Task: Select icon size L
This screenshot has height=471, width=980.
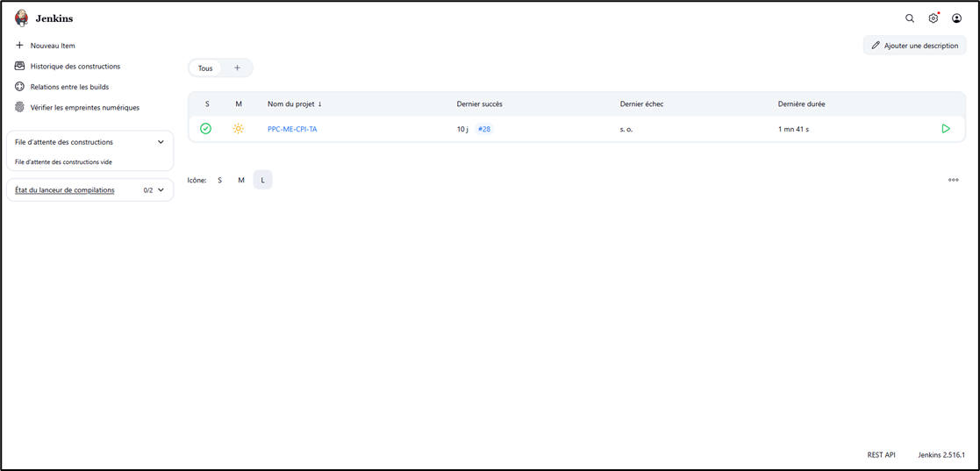Action: (262, 180)
